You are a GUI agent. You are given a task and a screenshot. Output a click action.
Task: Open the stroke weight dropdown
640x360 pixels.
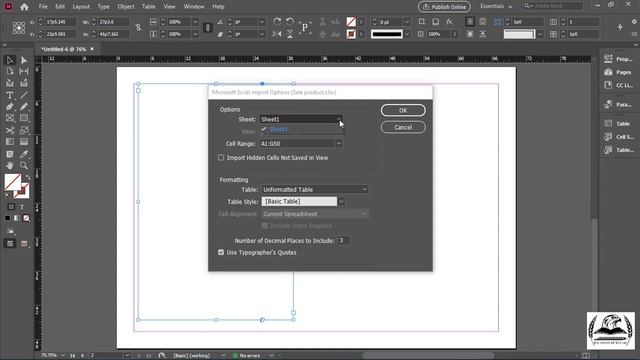click(x=407, y=22)
